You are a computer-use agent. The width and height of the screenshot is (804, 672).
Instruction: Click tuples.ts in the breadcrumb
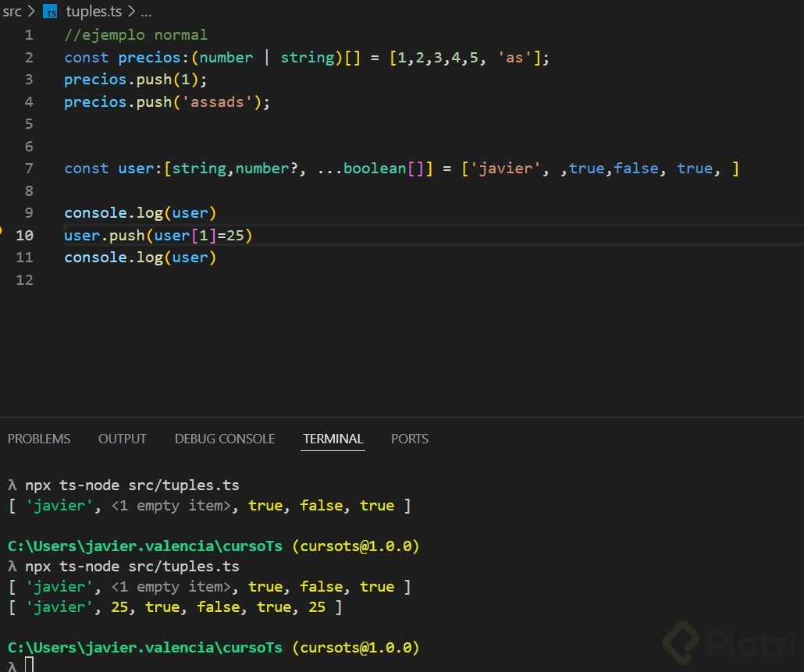click(x=94, y=11)
